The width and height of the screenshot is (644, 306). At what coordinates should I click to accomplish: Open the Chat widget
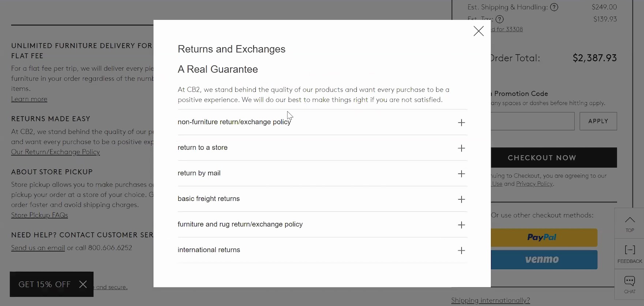point(629,285)
